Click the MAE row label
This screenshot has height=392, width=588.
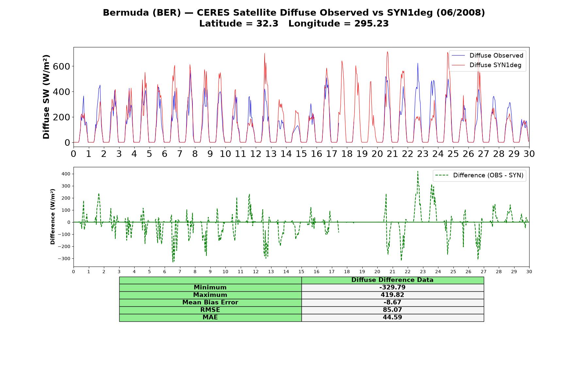click(x=210, y=318)
